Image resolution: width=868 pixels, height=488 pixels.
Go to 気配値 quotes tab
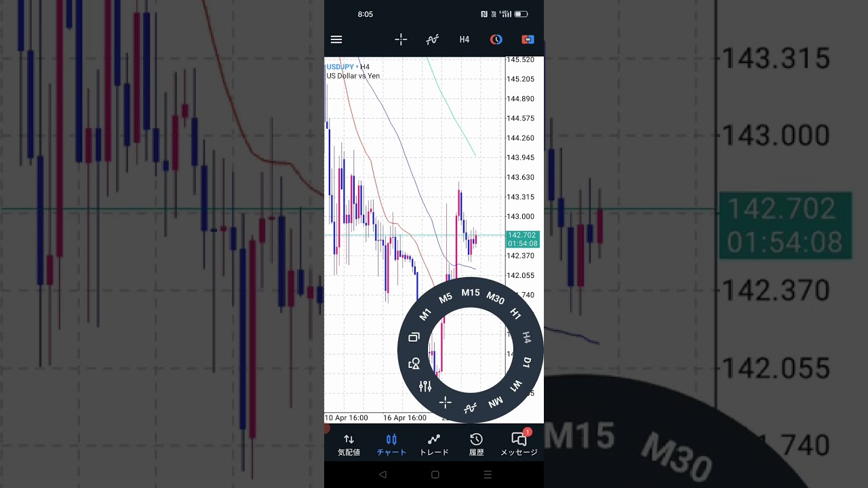(349, 445)
